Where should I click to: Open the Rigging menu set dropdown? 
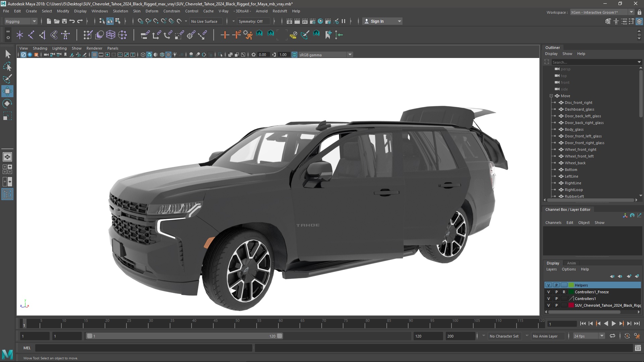click(x=20, y=21)
